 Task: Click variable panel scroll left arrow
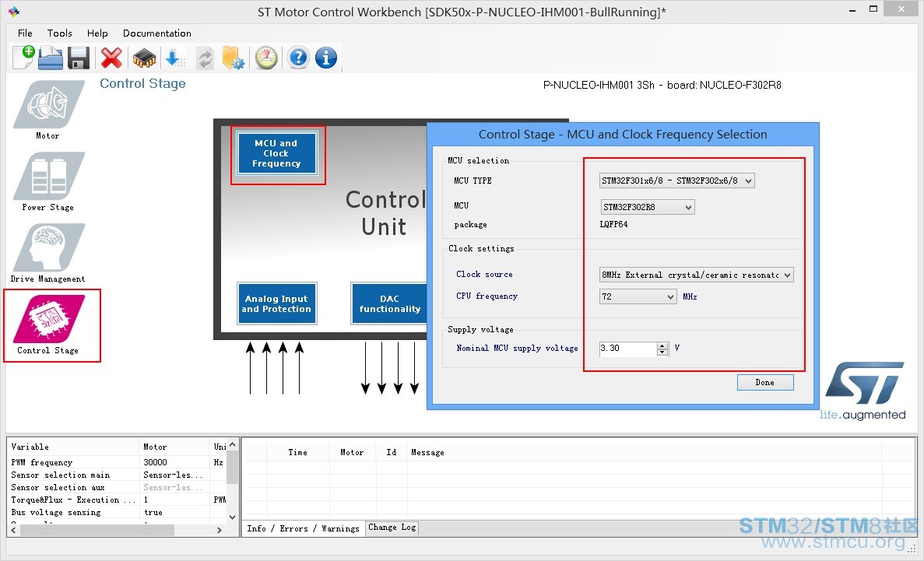(x=14, y=530)
